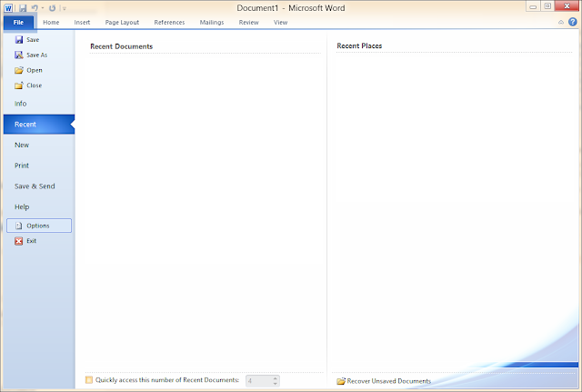Click the Redo icon in Quick Access Toolbar
Image resolution: width=582 pixels, height=392 pixels.
53,8
